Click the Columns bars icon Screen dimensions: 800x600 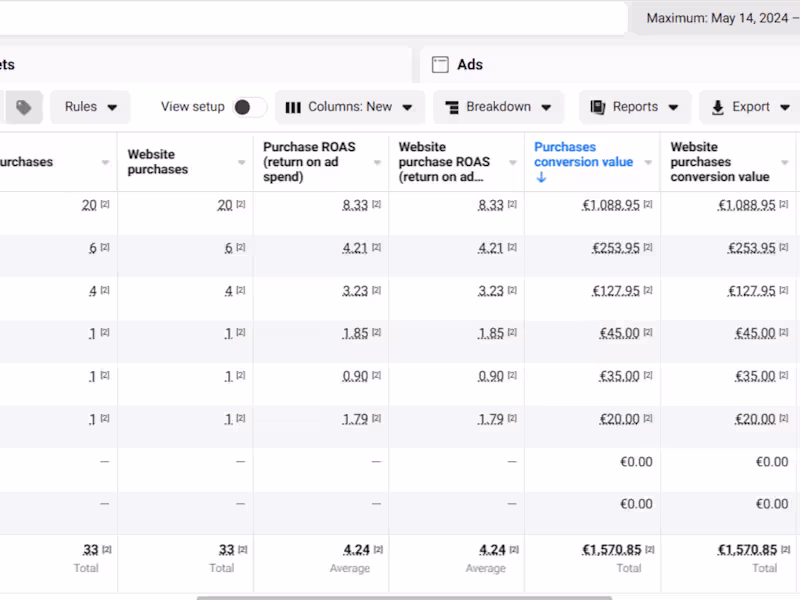[293, 107]
